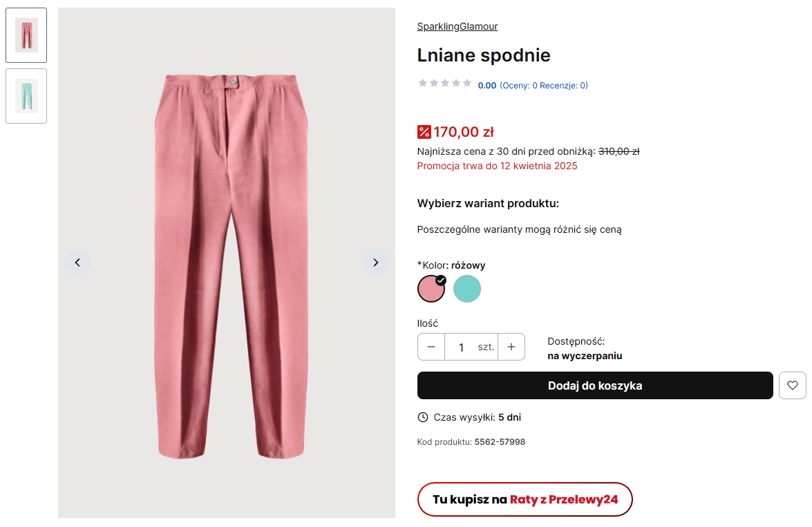Click the 0.00 rating score

(x=487, y=86)
